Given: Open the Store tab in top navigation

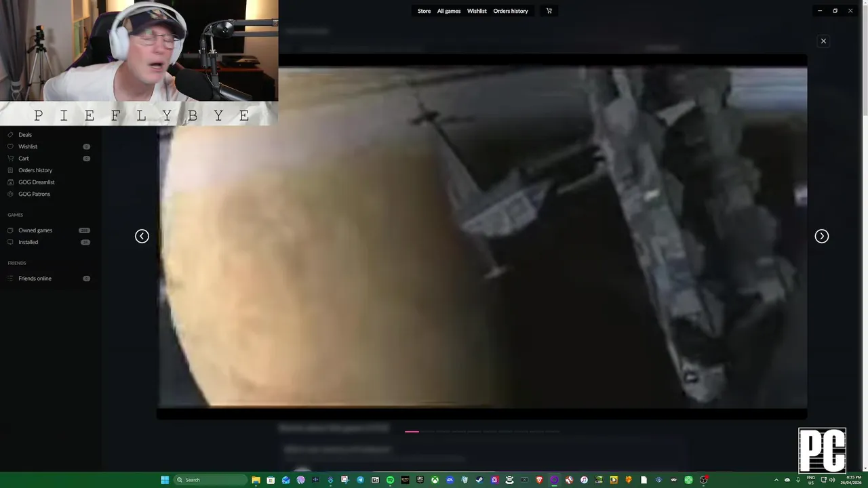Looking at the screenshot, I should (x=424, y=11).
